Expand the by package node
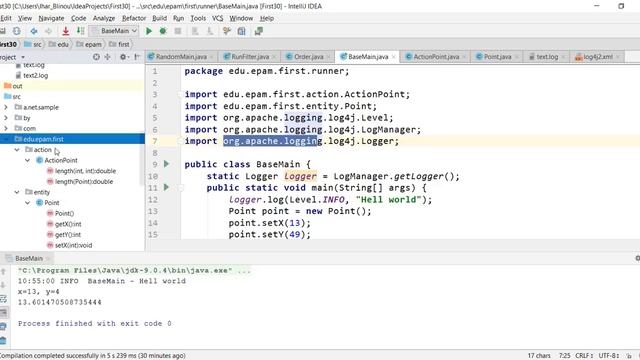Viewport: 640px width, 360px height. click(x=6, y=118)
